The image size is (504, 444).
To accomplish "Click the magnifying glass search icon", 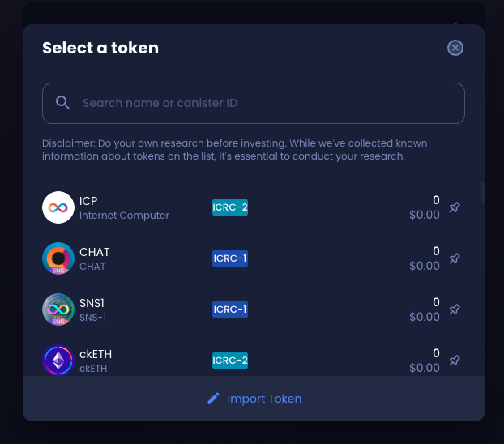I will 62,103.
